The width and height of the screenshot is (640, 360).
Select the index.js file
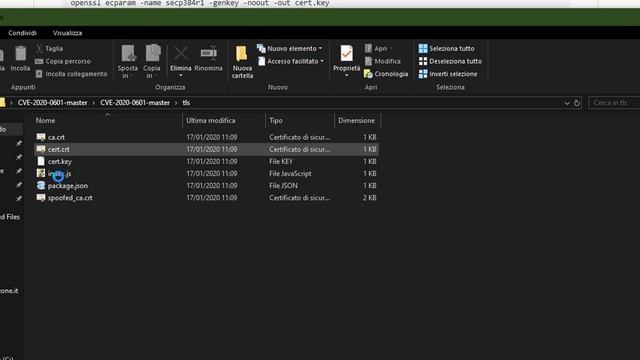(x=207, y=173)
